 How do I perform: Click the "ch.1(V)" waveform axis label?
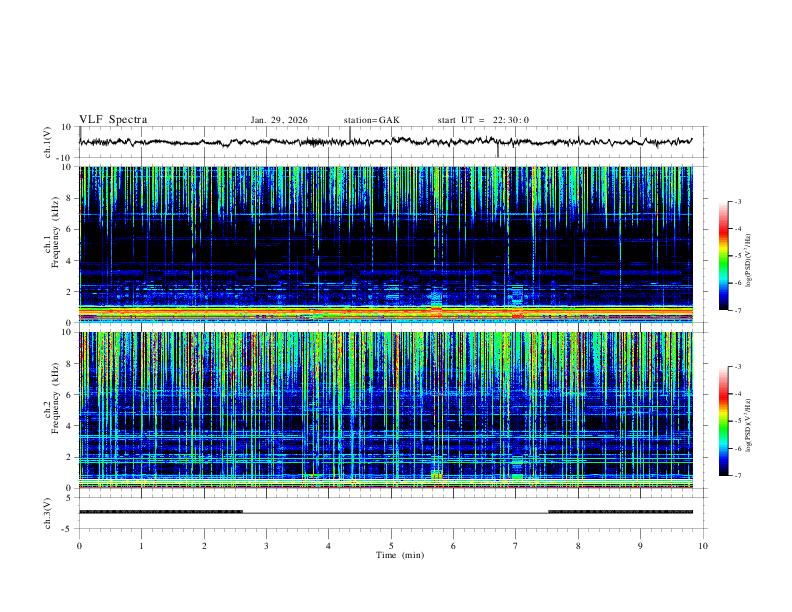tap(48, 142)
